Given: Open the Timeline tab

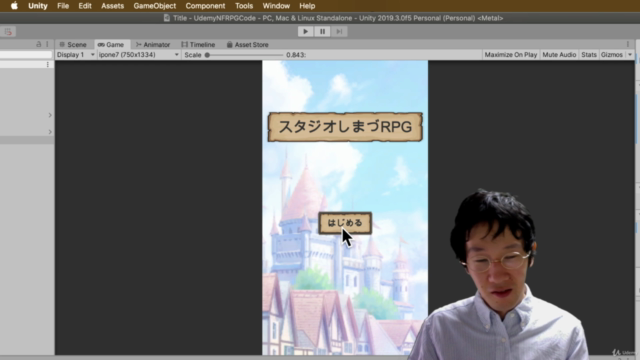Looking at the screenshot, I should coord(198,44).
